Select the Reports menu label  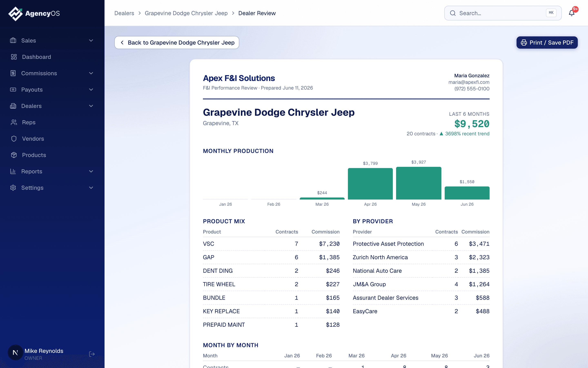coord(32,171)
